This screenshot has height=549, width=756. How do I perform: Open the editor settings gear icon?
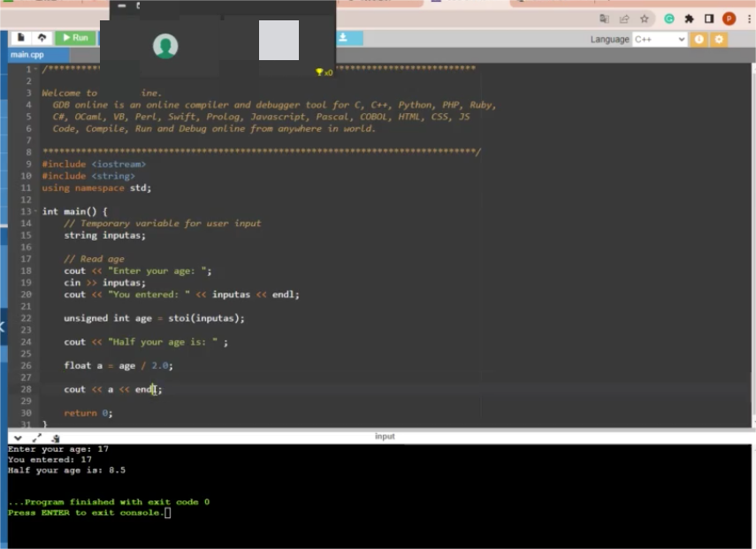tap(718, 39)
